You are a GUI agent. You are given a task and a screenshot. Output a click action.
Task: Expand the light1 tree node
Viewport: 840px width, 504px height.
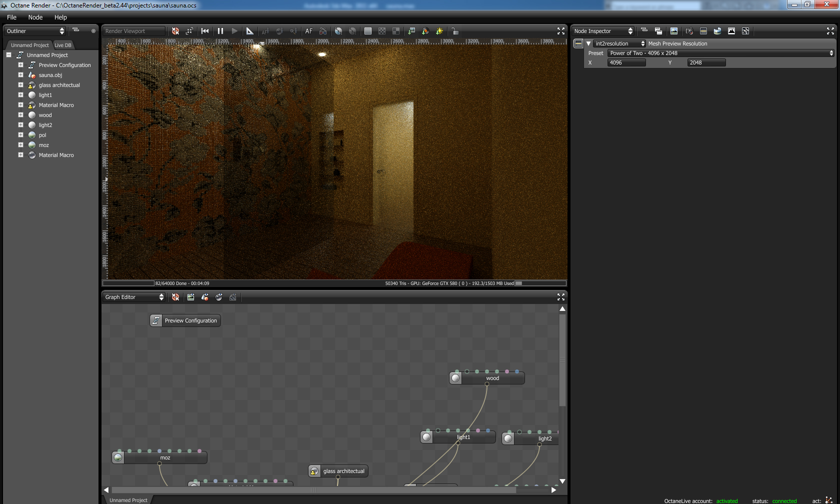point(20,95)
